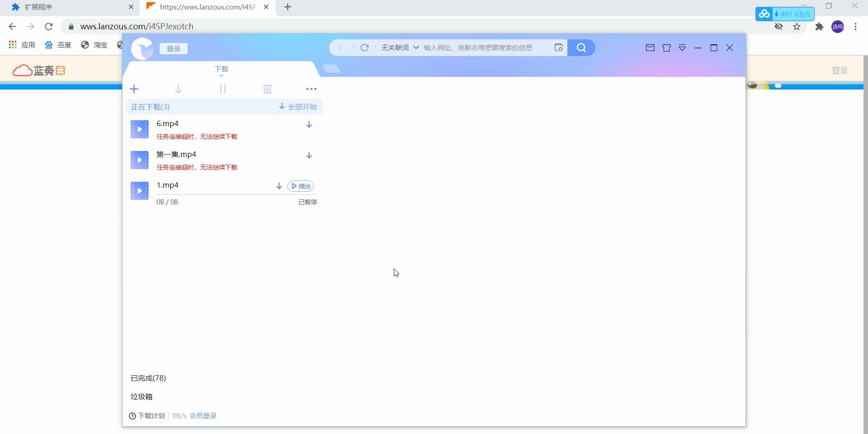Open the skin (shirt) icon in the title bar
Image resolution: width=868 pixels, height=434 pixels.
coord(666,48)
